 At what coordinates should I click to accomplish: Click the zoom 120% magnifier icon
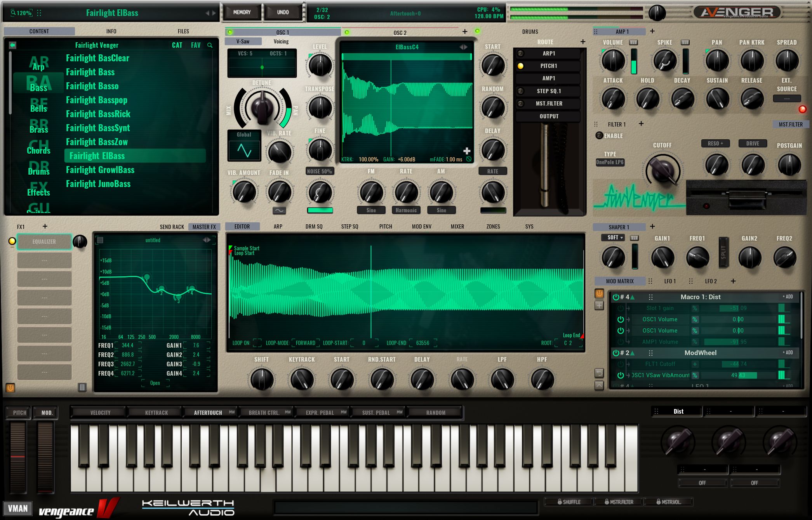13,13
